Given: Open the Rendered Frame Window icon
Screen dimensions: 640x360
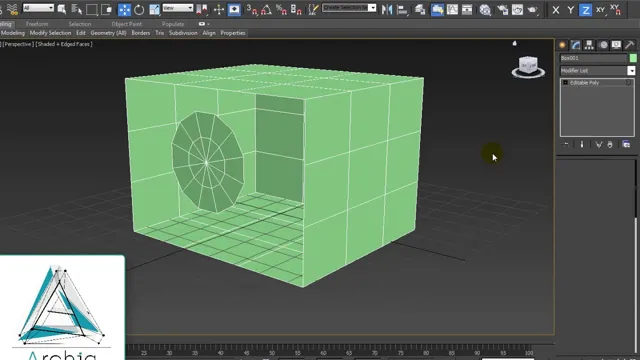Looking at the screenshot, I should pos(517,9).
